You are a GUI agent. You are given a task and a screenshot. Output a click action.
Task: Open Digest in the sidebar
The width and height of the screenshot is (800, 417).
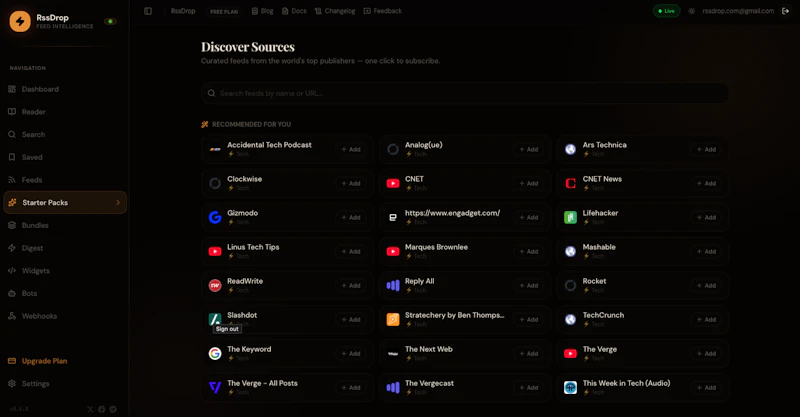pyautogui.click(x=65, y=248)
